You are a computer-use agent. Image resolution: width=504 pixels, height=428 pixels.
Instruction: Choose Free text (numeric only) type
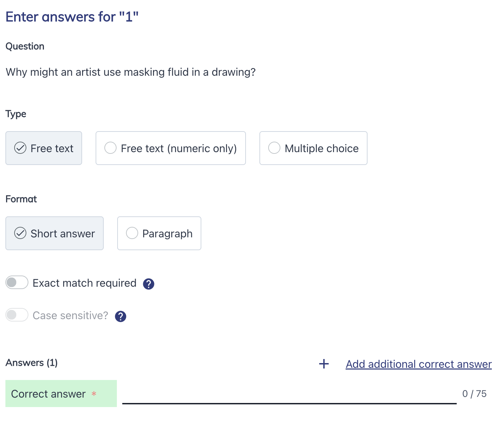(171, 148)
